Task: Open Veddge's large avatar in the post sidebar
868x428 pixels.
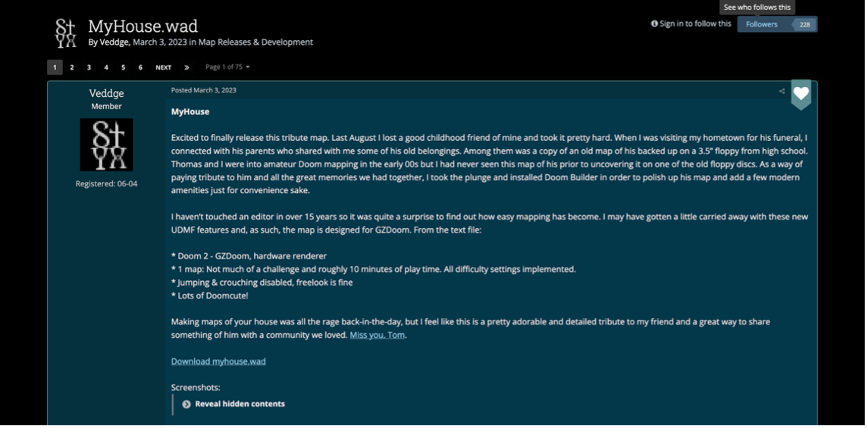Action: (106, 145)
